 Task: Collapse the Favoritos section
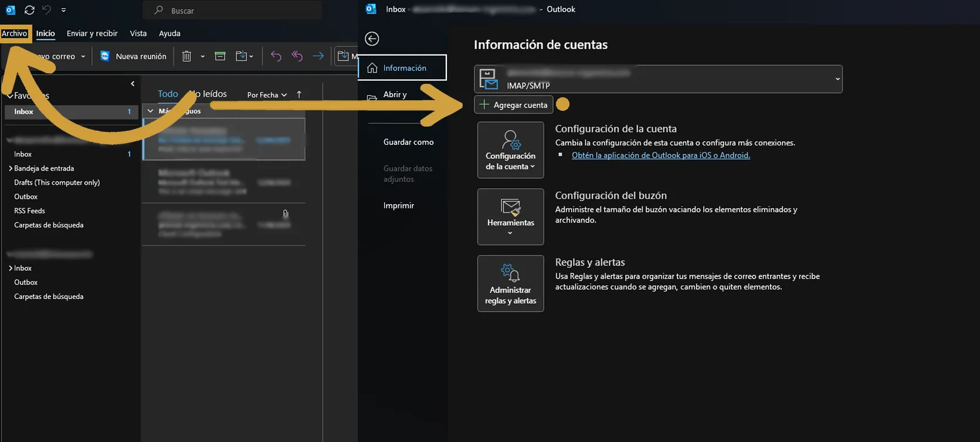10,96
